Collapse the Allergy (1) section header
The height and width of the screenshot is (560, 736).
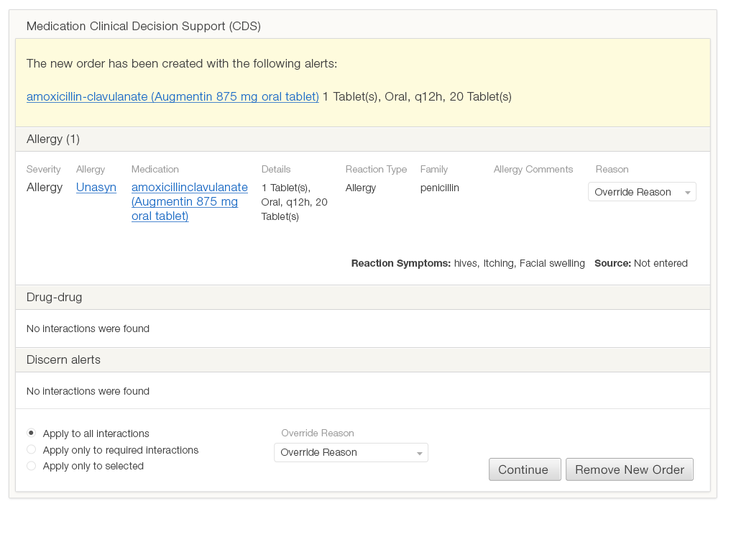[x=53, y=139]
